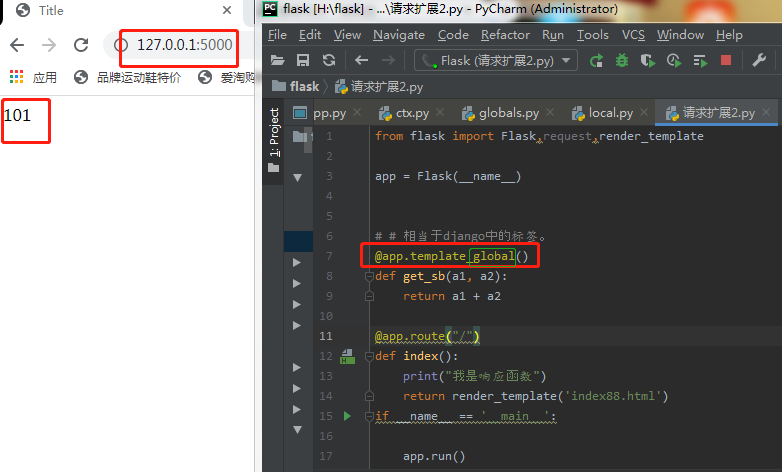Collapse the index function fold marker

(369, 356)
